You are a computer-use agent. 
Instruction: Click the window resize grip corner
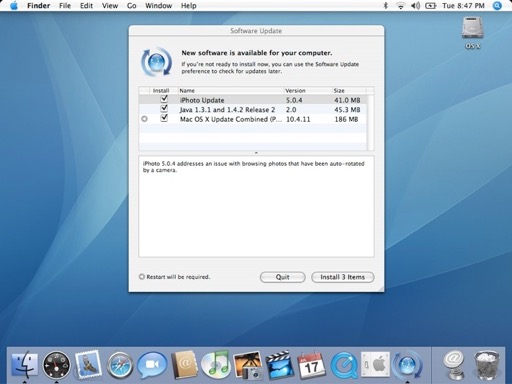tap(381, 289)
